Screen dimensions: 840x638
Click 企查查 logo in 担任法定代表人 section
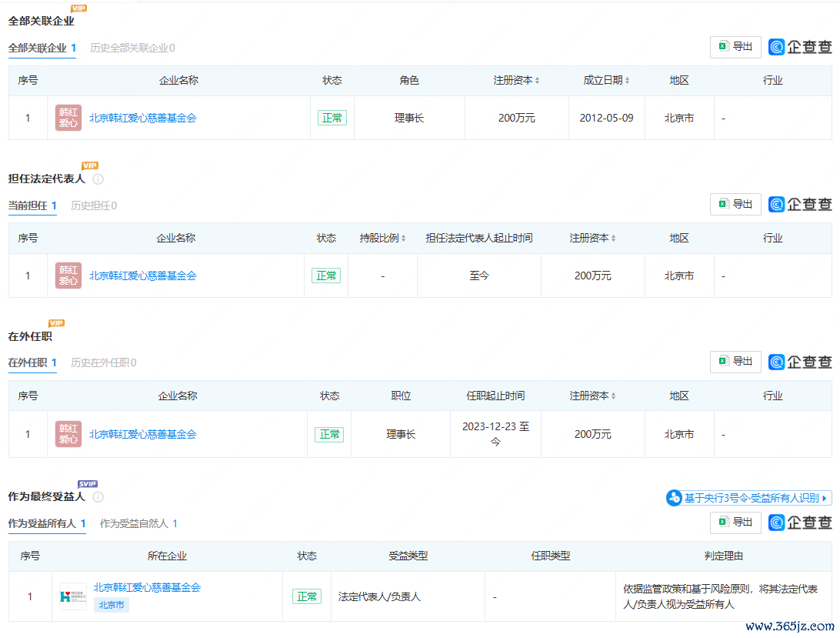[800, 204]
